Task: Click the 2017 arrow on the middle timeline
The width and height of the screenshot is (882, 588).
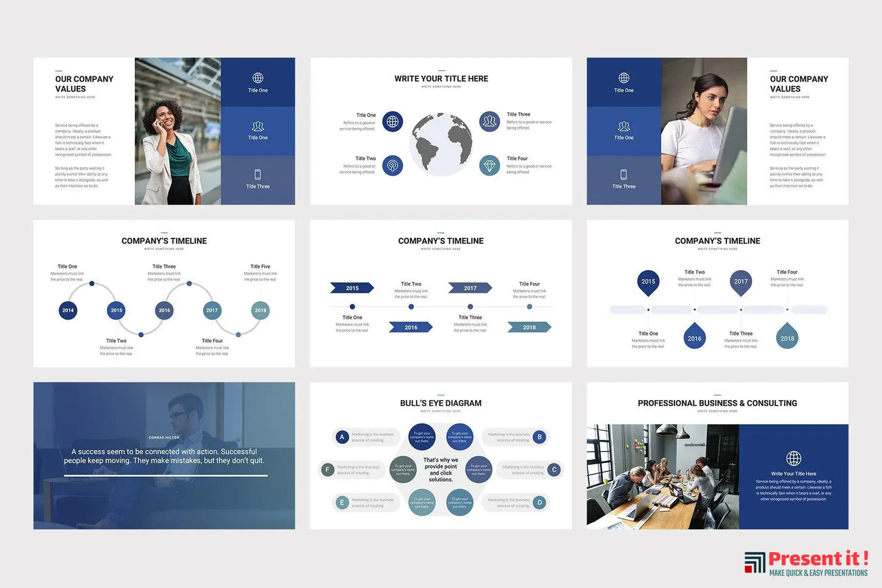Action: [470, 288]
